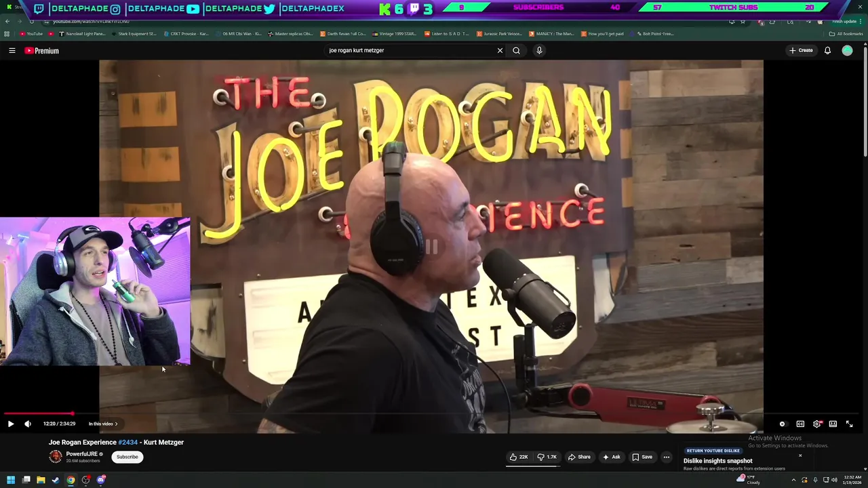Close the Dislike insights snapshot panel
This screenshot has width=868, height=488.
[x=800, y=455]
